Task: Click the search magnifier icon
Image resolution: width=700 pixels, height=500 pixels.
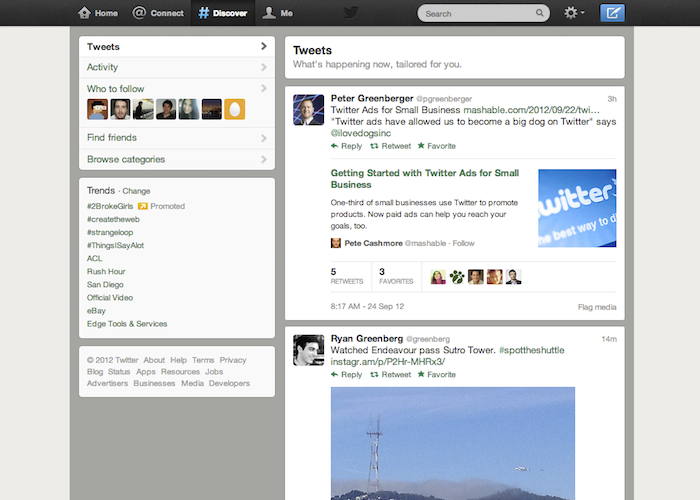Action: [540, 14]
